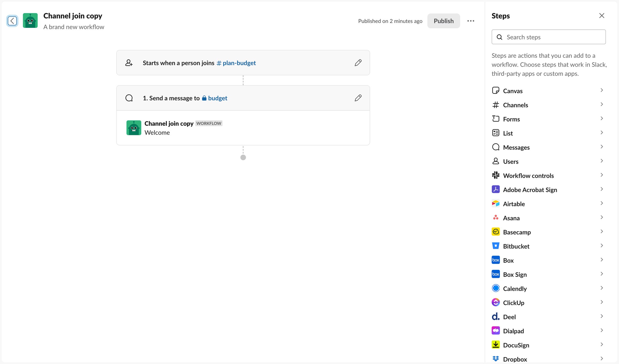The width and height of the screenshot is (619, 364).
Task: Click the 'Welcome' message text
Action: [x=157, y=133]
